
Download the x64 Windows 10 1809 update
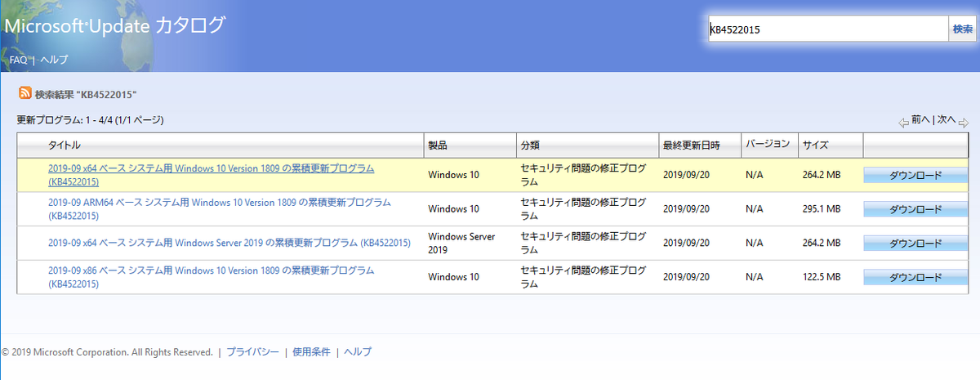pos(915,176)
